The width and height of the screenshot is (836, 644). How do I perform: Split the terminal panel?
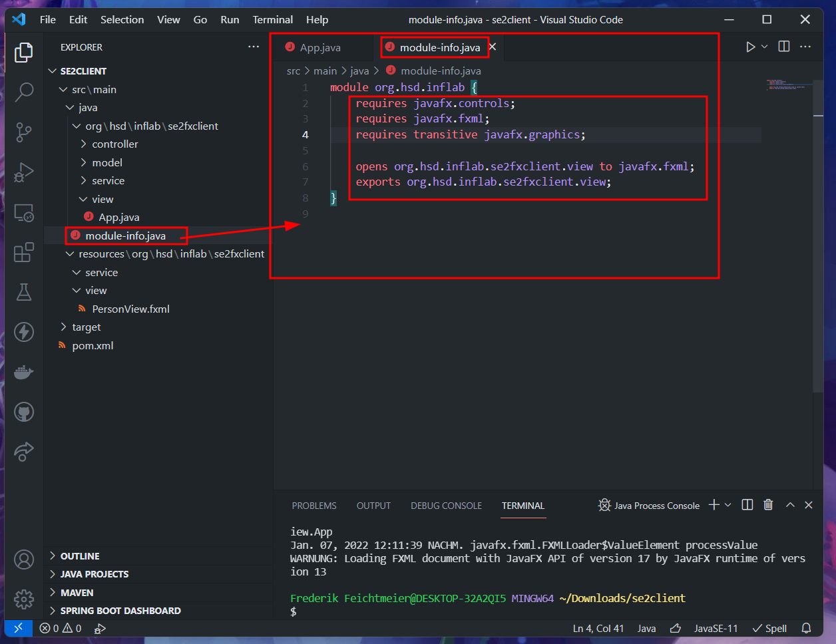pos(747,505)
